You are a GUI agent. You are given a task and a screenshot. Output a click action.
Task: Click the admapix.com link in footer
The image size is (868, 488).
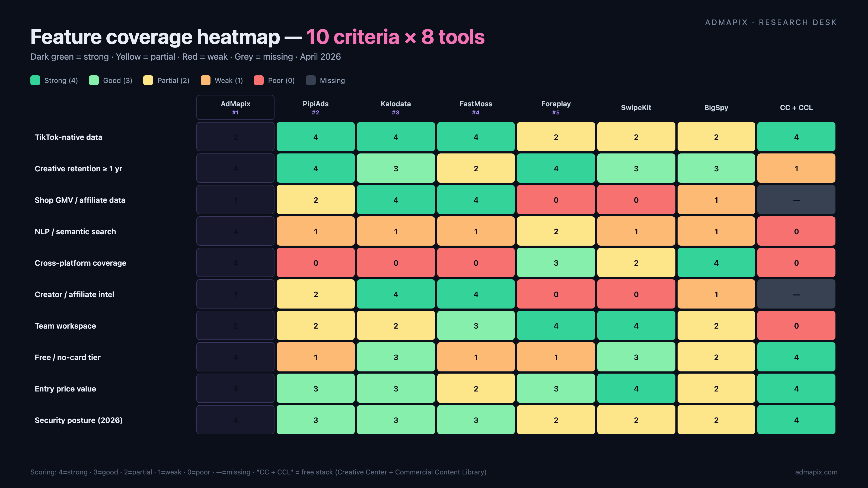[816, 472]
